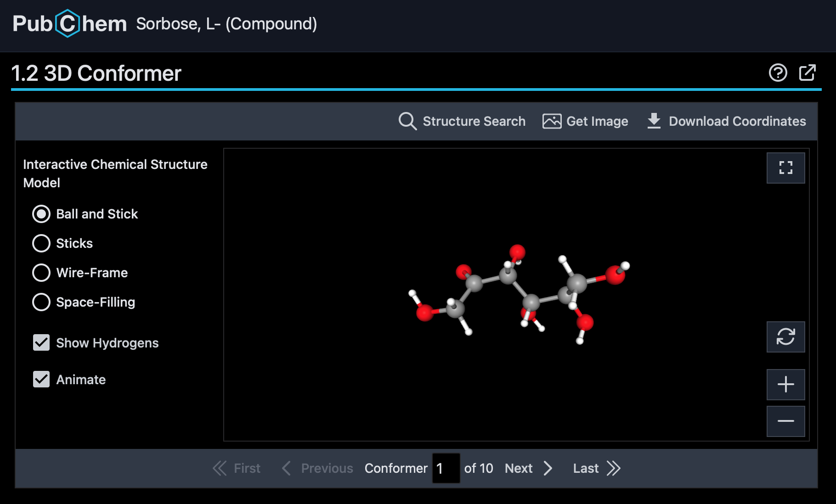This screenshot has height=504, width=836.
Task: Edit the conformer number input field
Action: coord(445,468)
